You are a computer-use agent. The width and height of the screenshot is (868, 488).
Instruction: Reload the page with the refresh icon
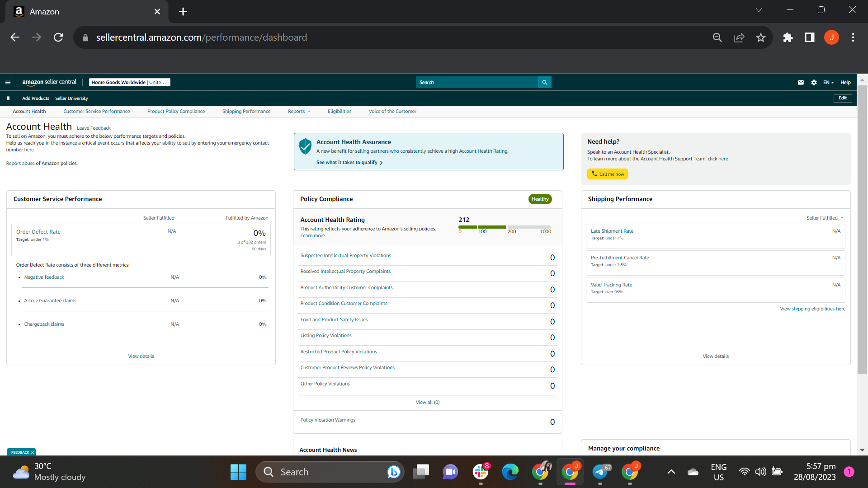58,38
